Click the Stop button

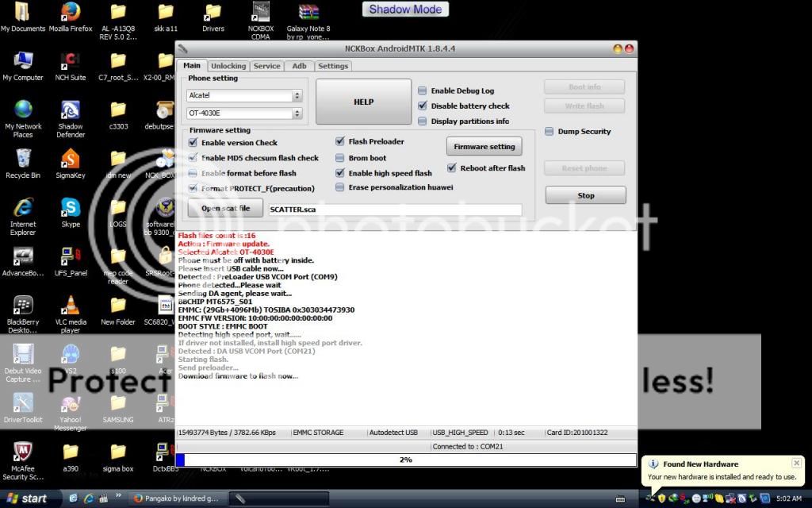tap(585, 195)
